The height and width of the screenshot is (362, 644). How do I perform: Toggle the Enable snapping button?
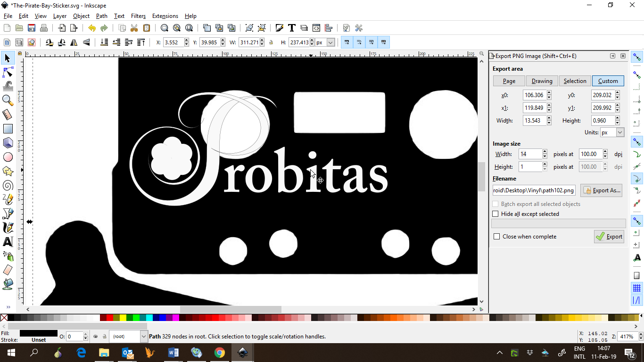tap(637, 58)
